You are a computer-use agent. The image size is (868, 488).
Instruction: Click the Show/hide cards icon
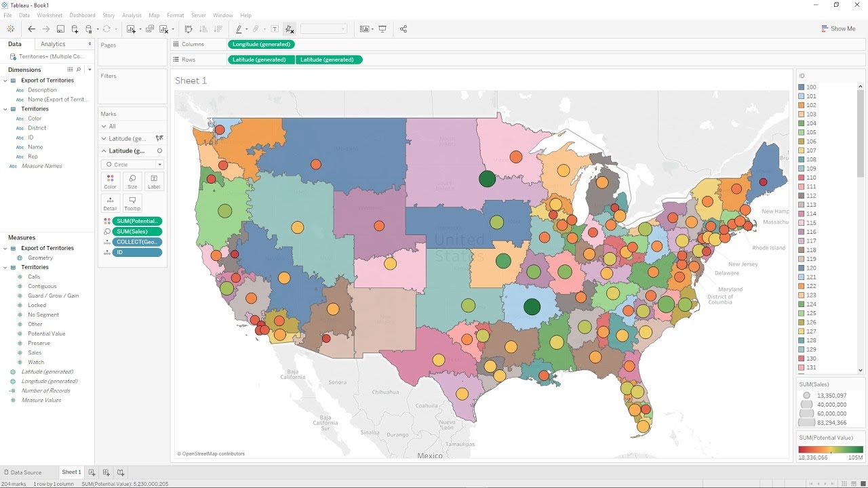[x=365, y=29]
